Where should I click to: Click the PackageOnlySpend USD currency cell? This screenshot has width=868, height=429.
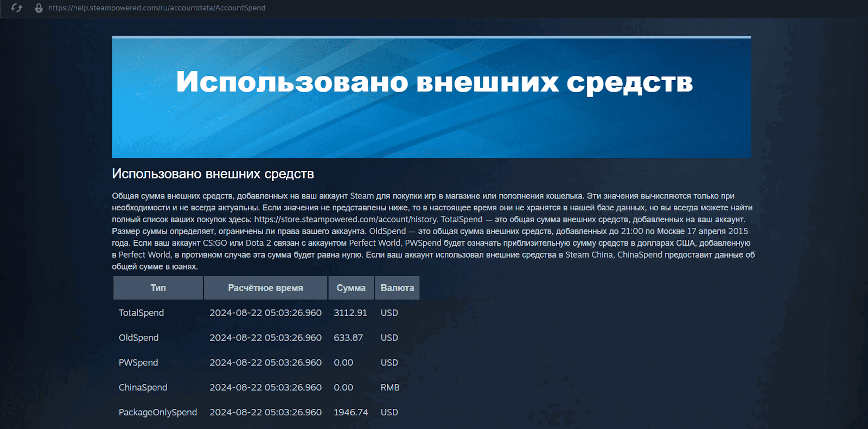(390, 413)
